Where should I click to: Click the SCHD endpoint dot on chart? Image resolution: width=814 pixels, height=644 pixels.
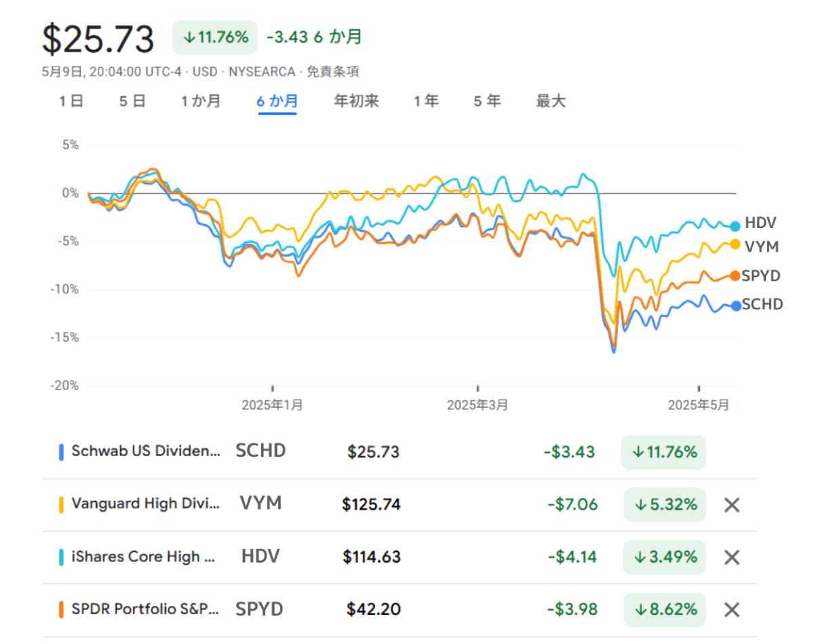tap(735, 305)
